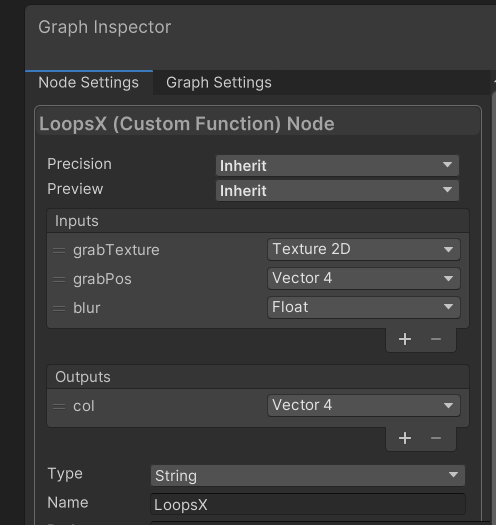496x525 pixels.
Task: Click the blur row drag handle
Action: point(59,308)
